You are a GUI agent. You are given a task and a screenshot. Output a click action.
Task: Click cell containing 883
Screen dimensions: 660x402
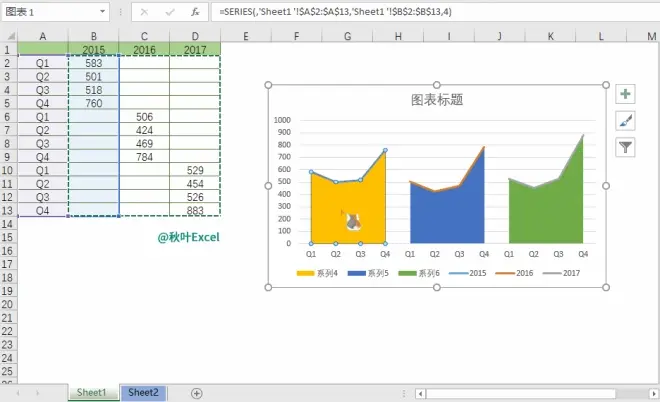click(195, 210)
